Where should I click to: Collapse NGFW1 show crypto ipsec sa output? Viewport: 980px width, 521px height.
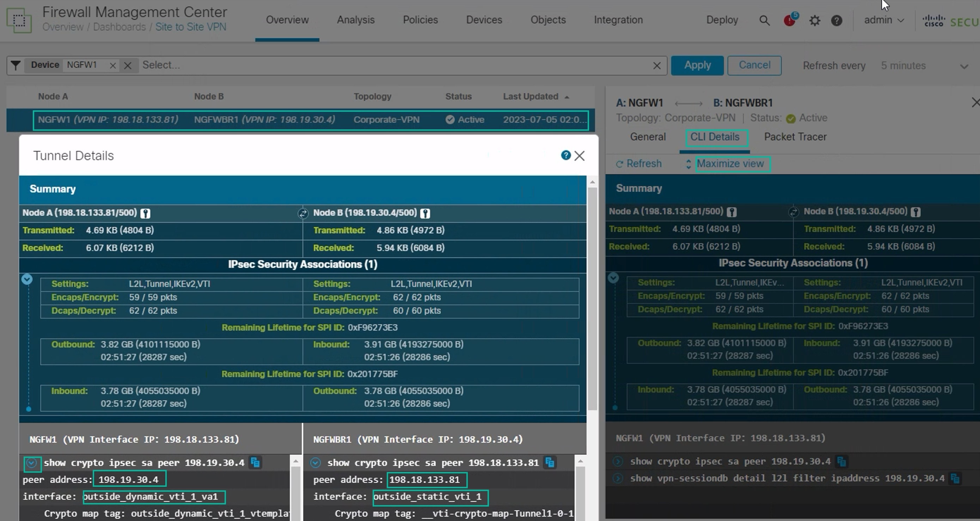(32, 463)
